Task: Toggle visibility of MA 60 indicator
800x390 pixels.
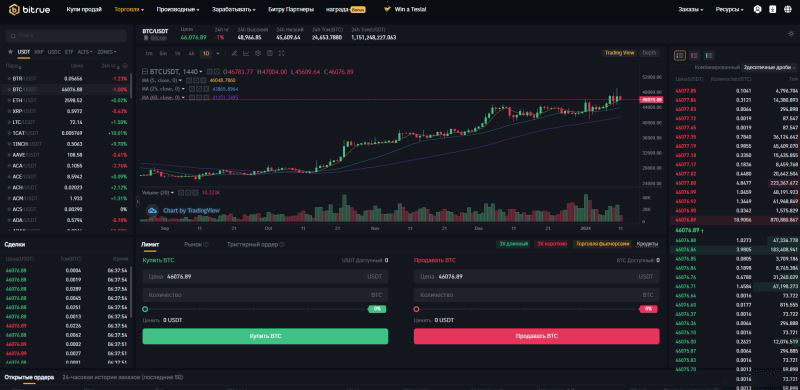Action: pyautogui.click(x=192, y=97)
